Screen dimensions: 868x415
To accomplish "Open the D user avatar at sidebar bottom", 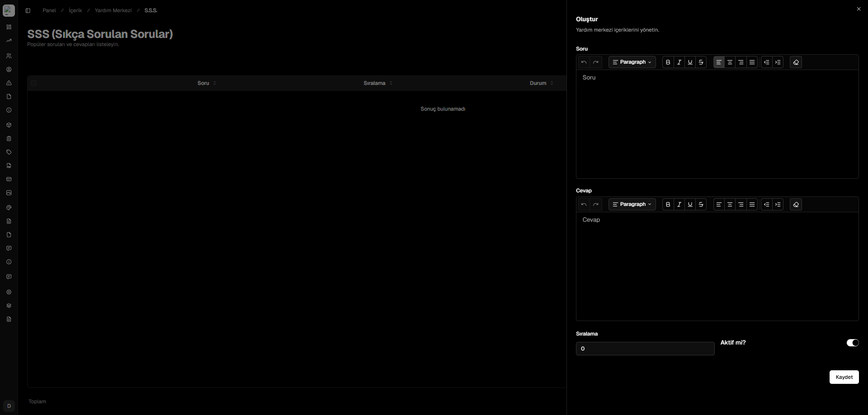I will 9,406.
